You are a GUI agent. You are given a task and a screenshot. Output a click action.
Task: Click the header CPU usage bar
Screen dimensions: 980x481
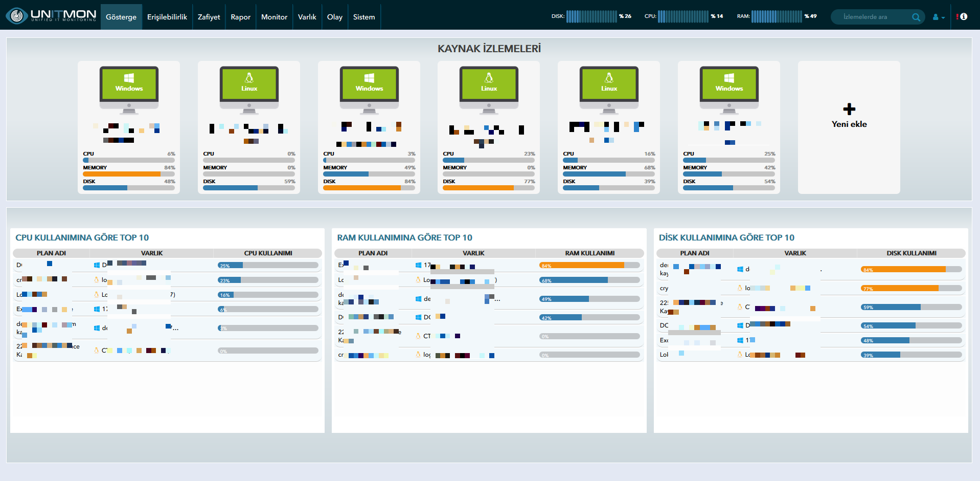[x=683, y=16]
